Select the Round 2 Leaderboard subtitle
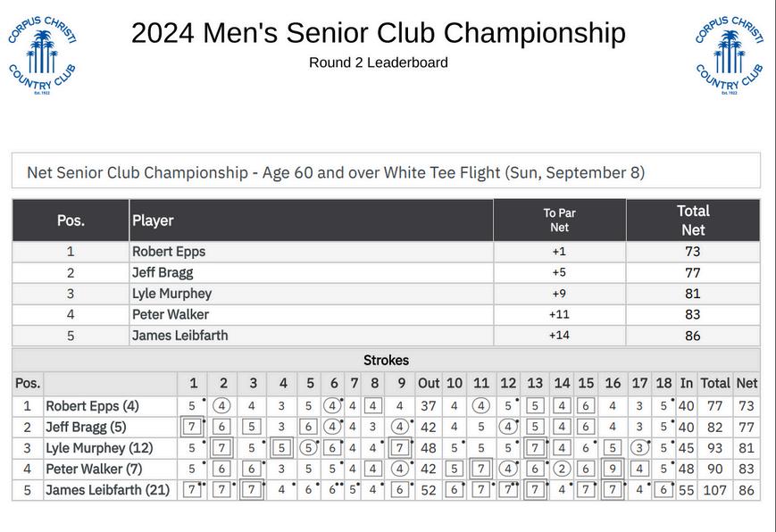 (x=378, y=62)
